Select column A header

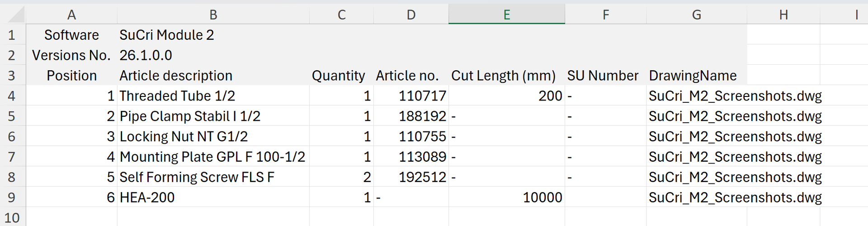[x=71, y=15]
